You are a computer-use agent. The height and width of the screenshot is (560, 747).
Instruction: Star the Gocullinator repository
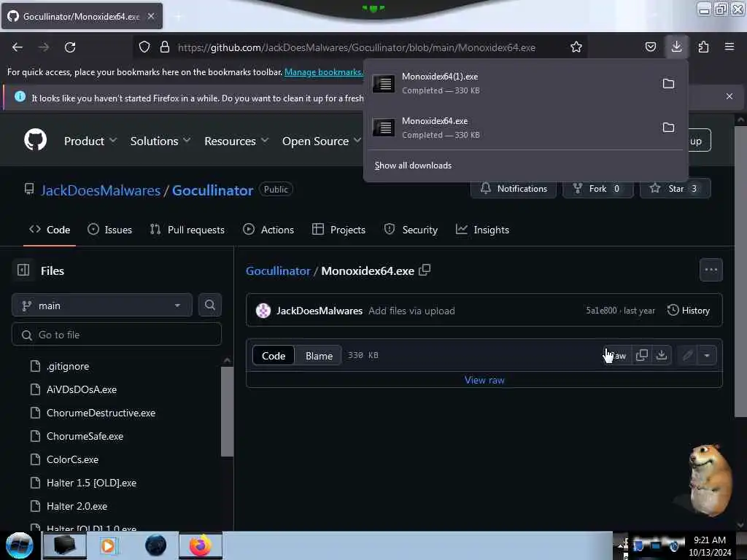click(676, 189)
